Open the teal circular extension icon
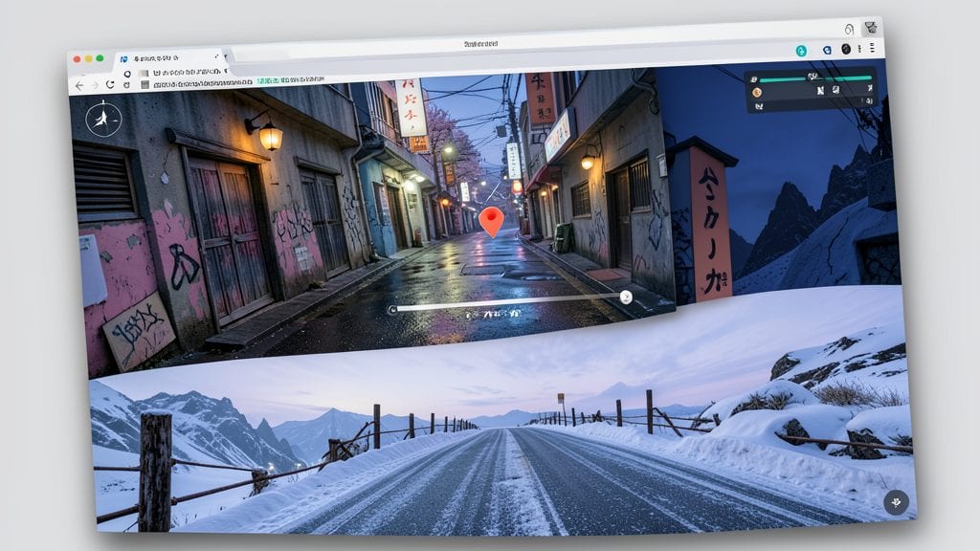This screenshot has height=551, width=980. 801,52
